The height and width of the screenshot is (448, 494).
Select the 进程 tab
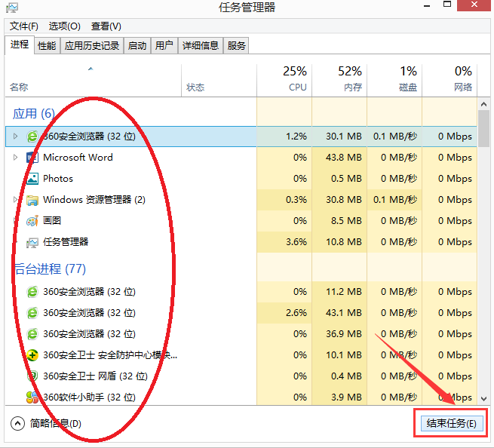click(20, 44)
